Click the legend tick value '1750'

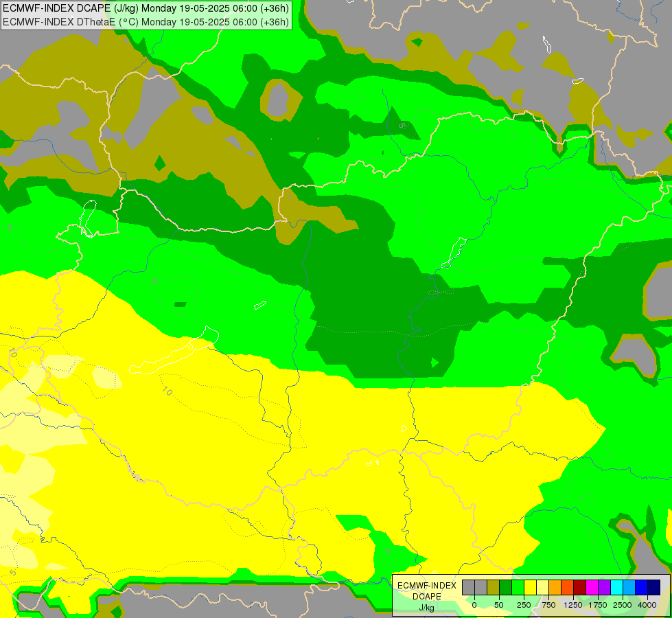598,605
